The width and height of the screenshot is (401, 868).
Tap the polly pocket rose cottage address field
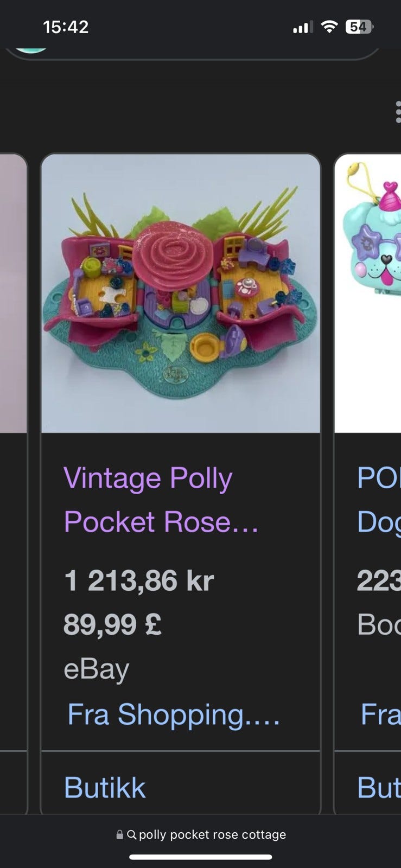click(x=201, y=835)
